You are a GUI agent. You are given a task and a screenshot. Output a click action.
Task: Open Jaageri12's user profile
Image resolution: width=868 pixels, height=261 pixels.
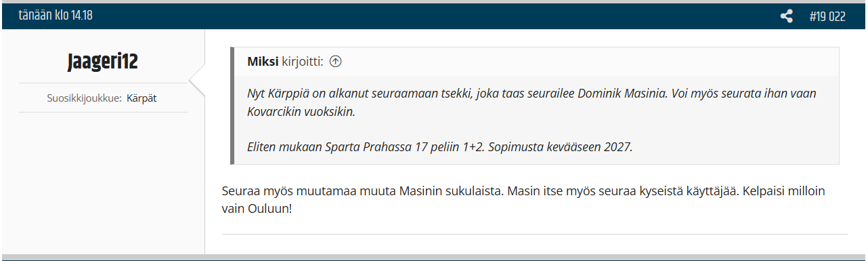coord(103,62)
